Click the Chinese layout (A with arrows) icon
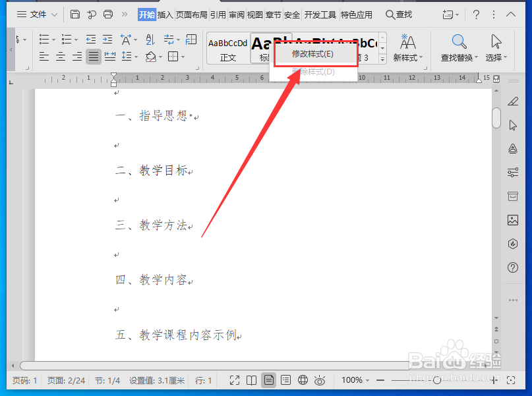The width and height of the screenshot is (532, 396). pos(126,40)
